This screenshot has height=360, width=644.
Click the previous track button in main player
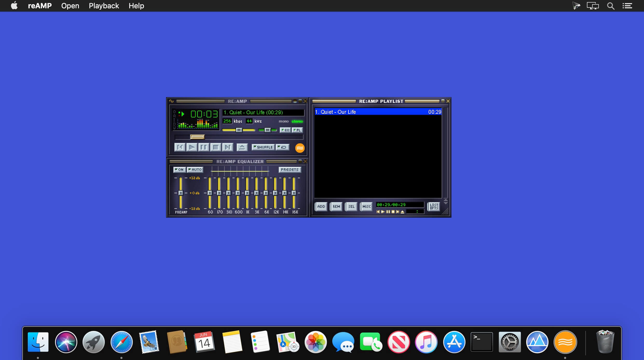180,147
